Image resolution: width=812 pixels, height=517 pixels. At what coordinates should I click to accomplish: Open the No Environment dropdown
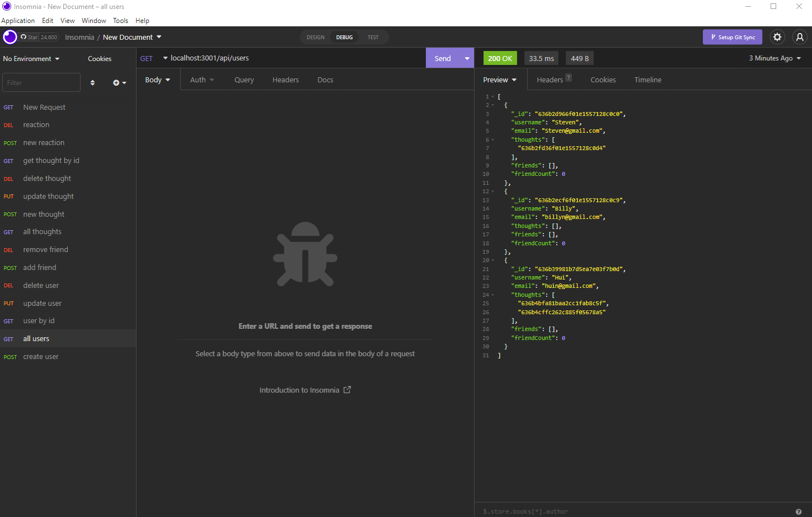tap(31, 58)
